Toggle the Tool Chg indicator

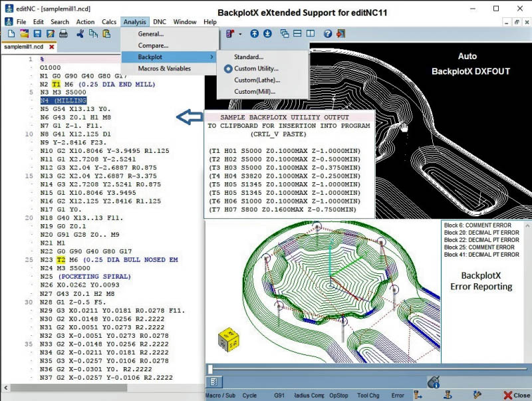(368, 396)
